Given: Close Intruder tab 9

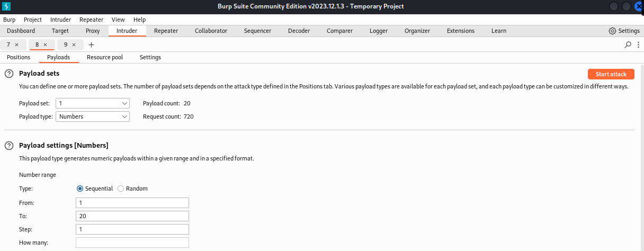Looking at the screenshot, I should 74,45.
